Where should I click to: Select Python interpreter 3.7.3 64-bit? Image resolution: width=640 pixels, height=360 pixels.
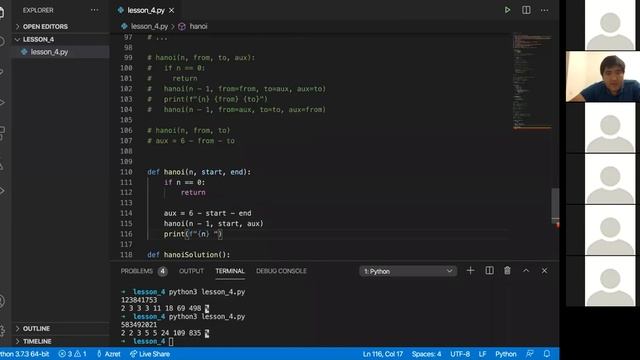(24, 354)
